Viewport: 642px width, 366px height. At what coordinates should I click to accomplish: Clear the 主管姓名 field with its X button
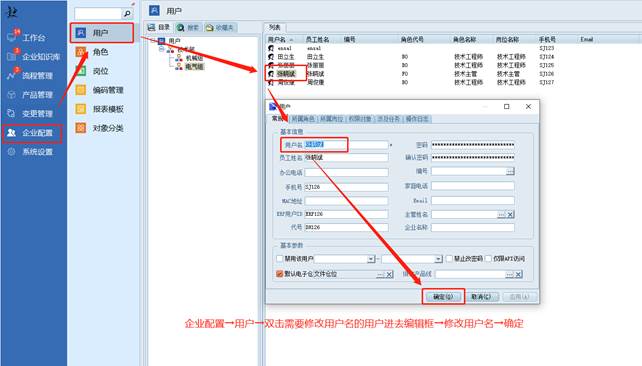510,215
